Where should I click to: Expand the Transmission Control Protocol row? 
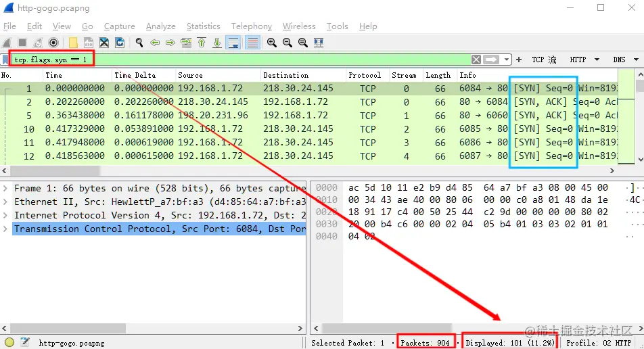coord(5,229)
